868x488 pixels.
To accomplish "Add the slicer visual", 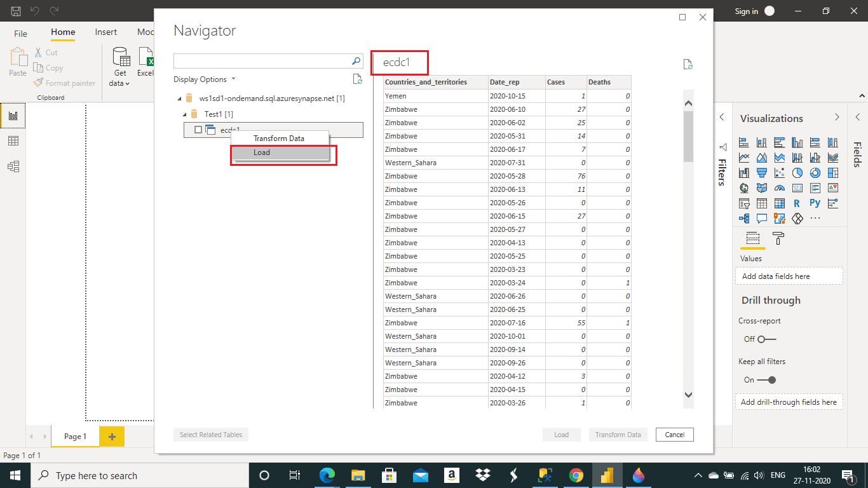I will point(744,203).
